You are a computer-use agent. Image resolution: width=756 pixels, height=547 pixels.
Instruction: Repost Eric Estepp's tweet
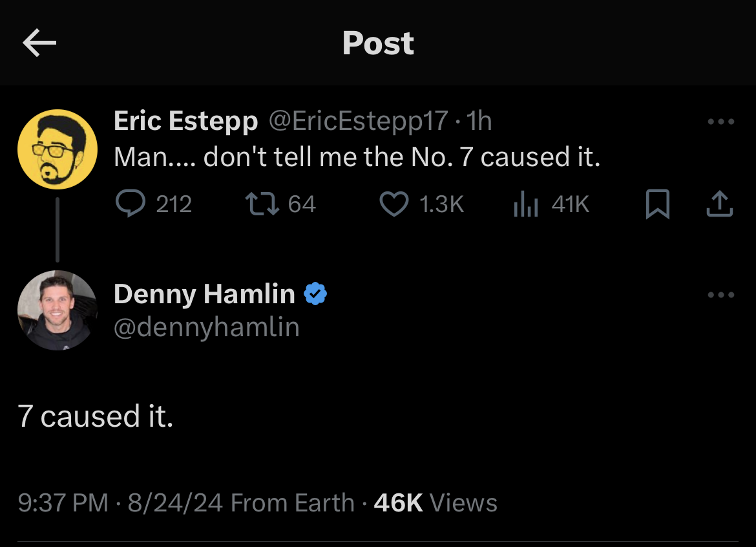click(262, 204)
